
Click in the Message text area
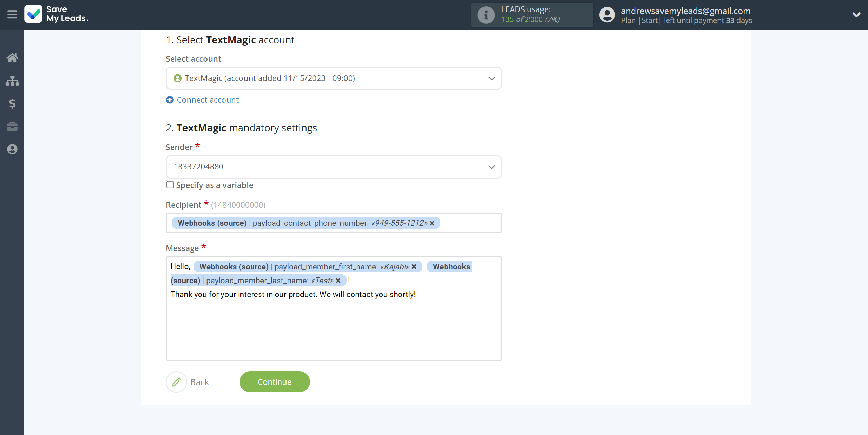334,309
